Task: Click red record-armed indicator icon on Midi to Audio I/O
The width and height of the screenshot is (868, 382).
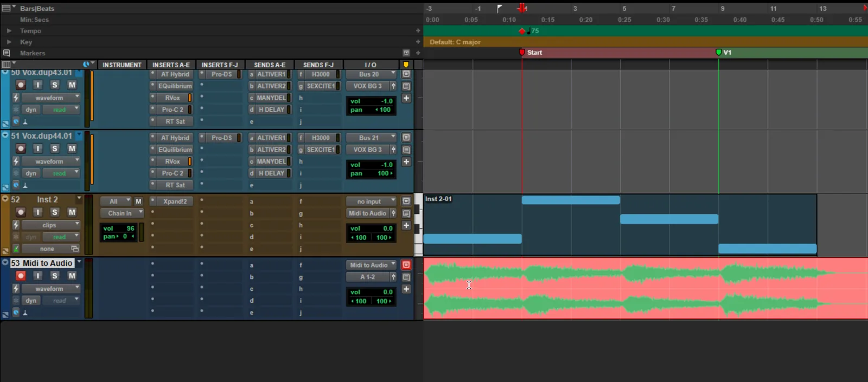Action: click(406, 265)
